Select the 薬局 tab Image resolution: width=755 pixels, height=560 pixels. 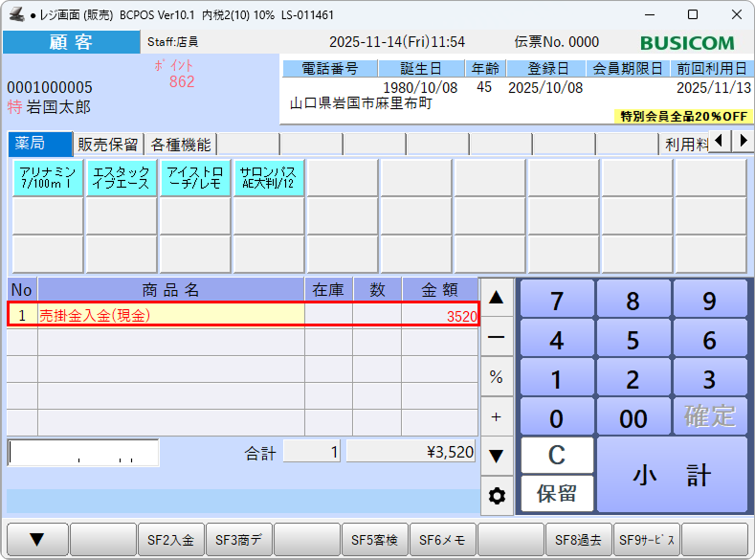40,145
